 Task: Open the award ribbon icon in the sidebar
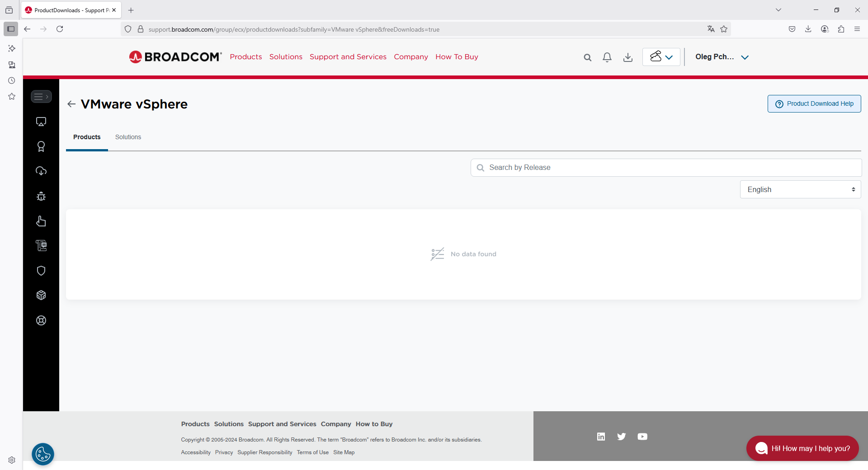(41, 146)
